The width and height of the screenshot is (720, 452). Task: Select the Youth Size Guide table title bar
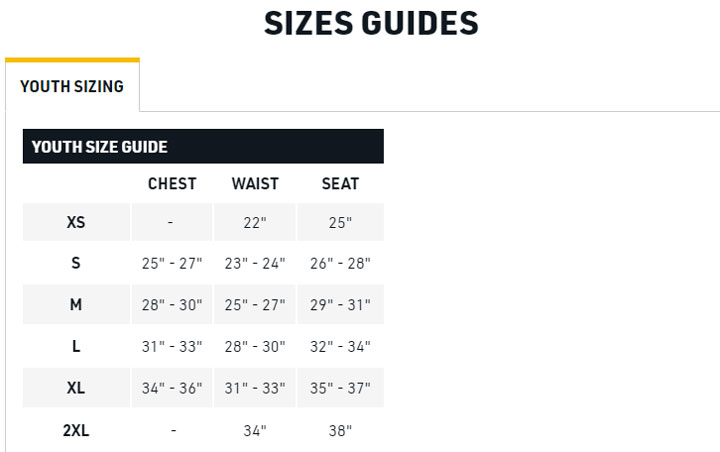pyautogui.click(x=203, y=147)
